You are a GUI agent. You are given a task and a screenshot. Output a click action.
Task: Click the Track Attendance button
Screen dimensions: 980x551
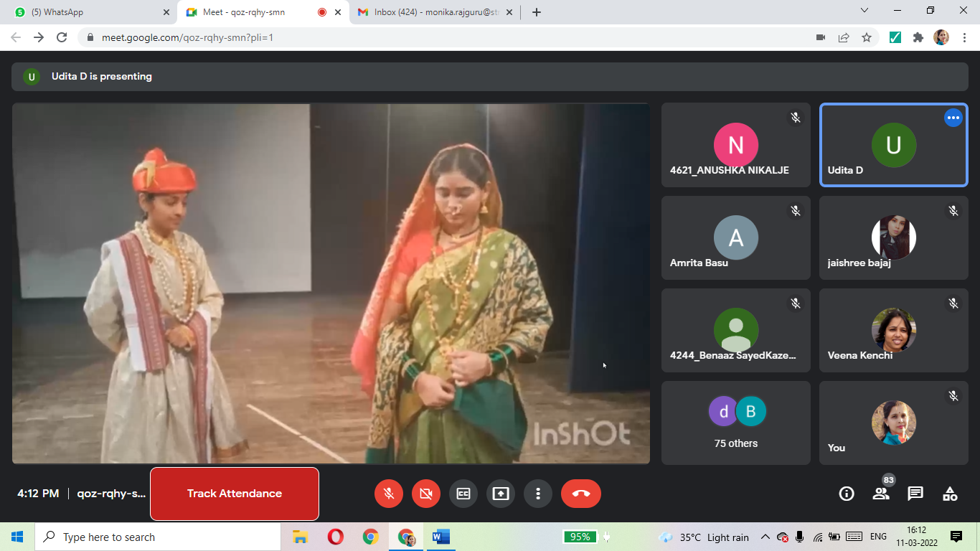coord(235,494)
